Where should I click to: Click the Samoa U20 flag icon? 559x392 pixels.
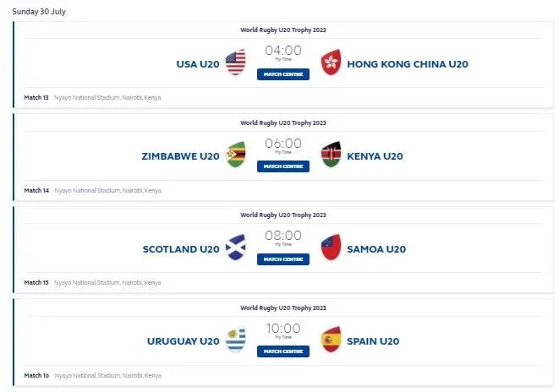(x=331, y=248)
